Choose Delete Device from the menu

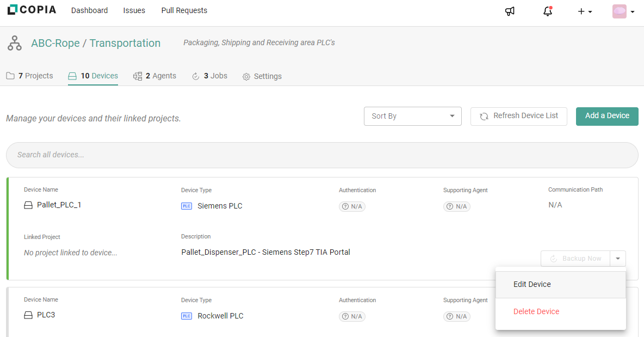point(536,311)
